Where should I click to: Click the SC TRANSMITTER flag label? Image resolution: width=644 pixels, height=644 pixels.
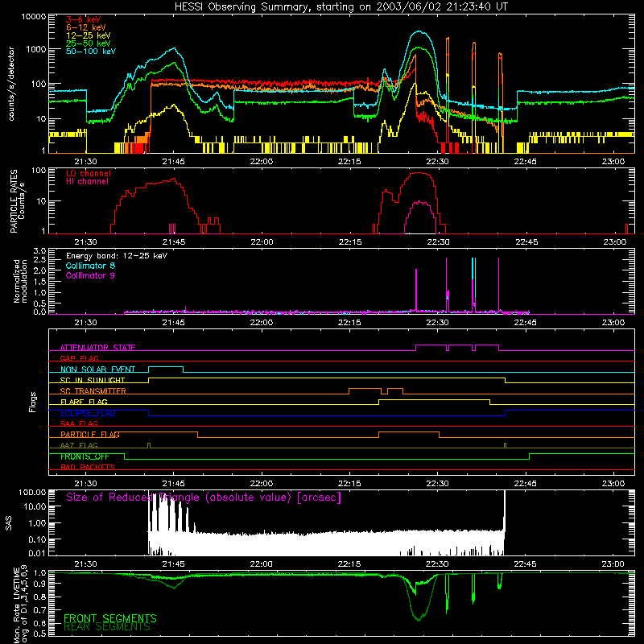93,391
